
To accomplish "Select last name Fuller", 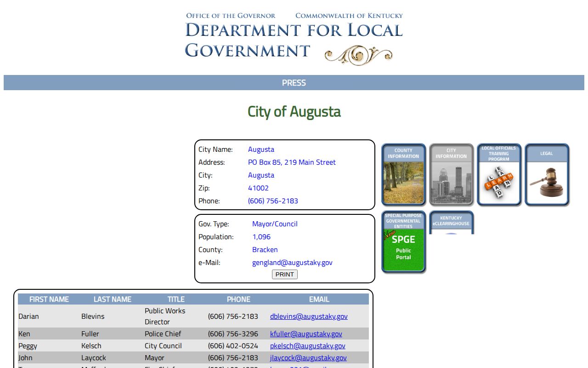I will 90,334.
